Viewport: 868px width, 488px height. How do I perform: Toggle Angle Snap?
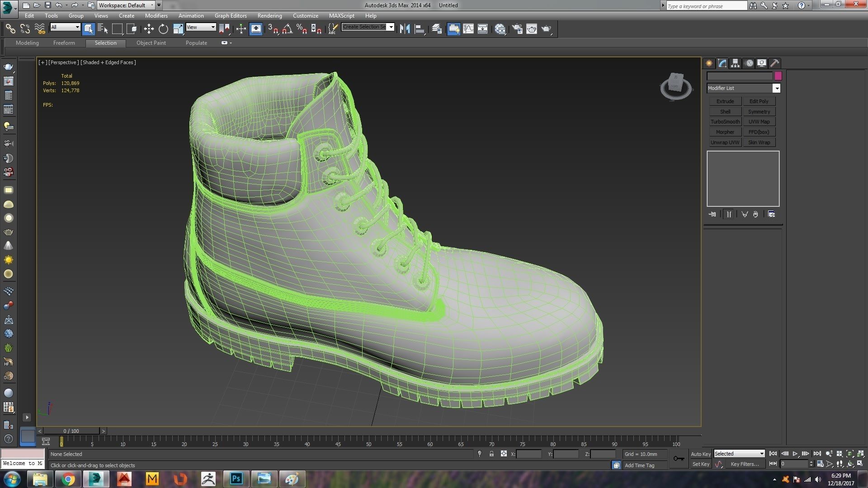coord(287,29)
